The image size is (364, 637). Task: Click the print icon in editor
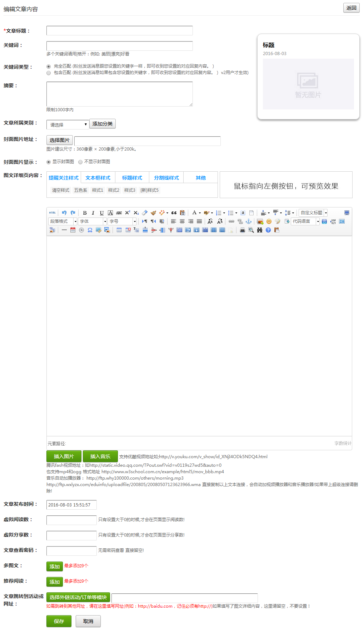243,230
